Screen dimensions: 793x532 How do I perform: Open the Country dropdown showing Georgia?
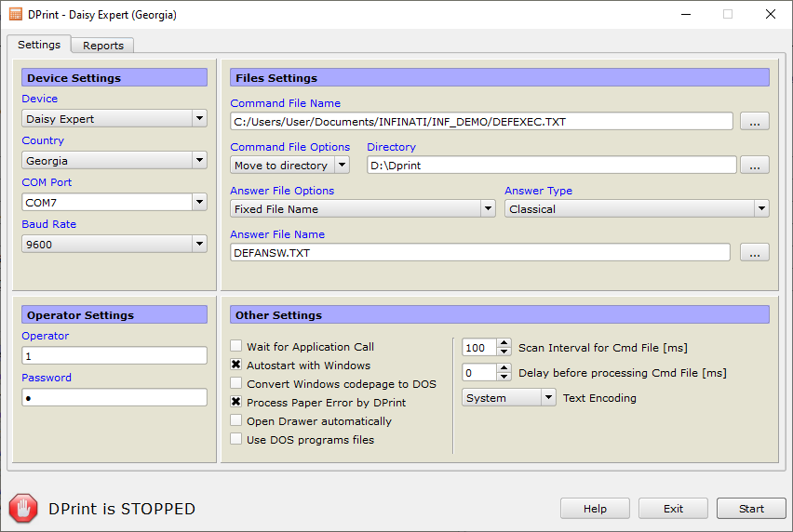pyautogui.click(x=114, y=161)
